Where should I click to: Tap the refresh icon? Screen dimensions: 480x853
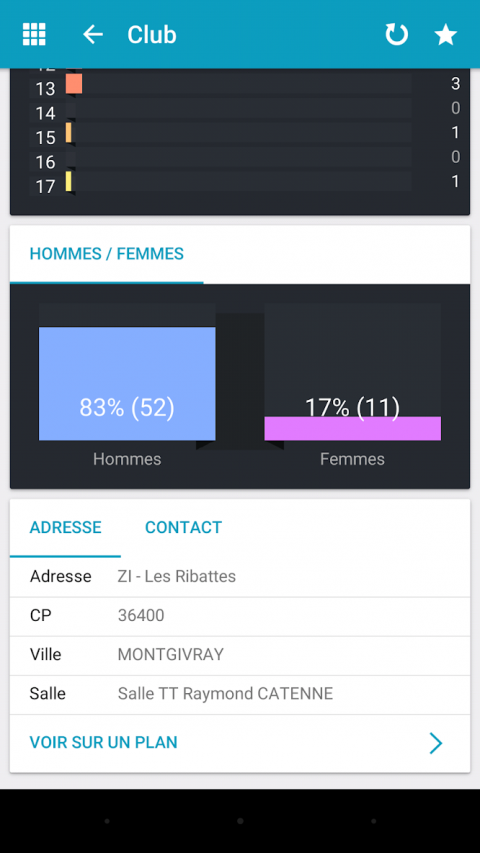pos(396,34)
